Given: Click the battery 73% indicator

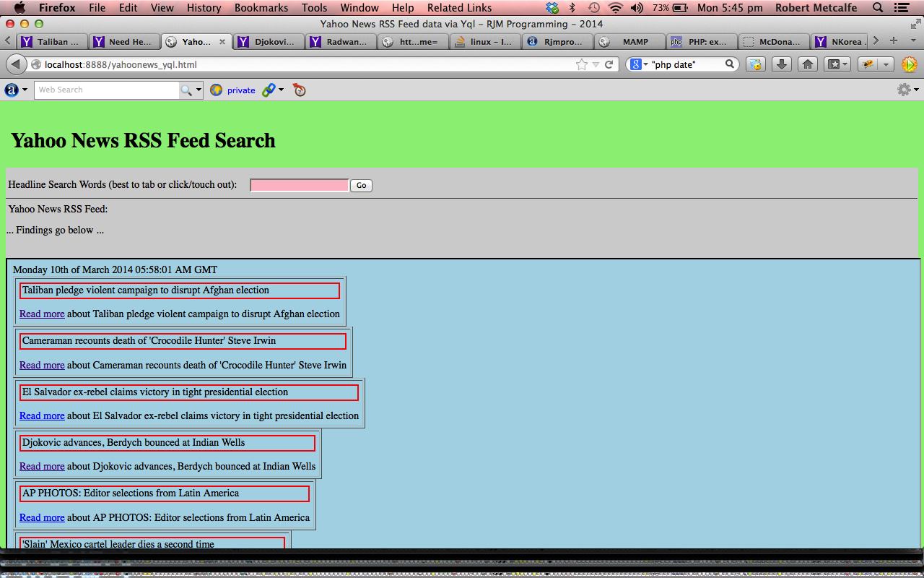Looking at the screenshot, I should pos(670,8).
